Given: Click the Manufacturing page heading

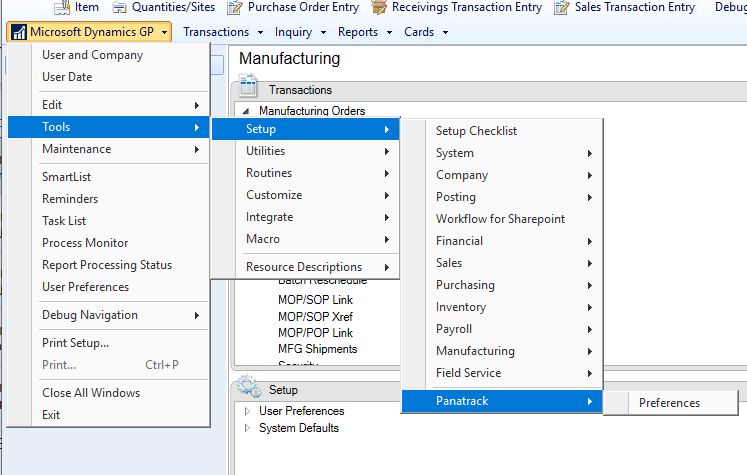Looking at the screenshot, I should pyautogui.click(x=290, y=58).
